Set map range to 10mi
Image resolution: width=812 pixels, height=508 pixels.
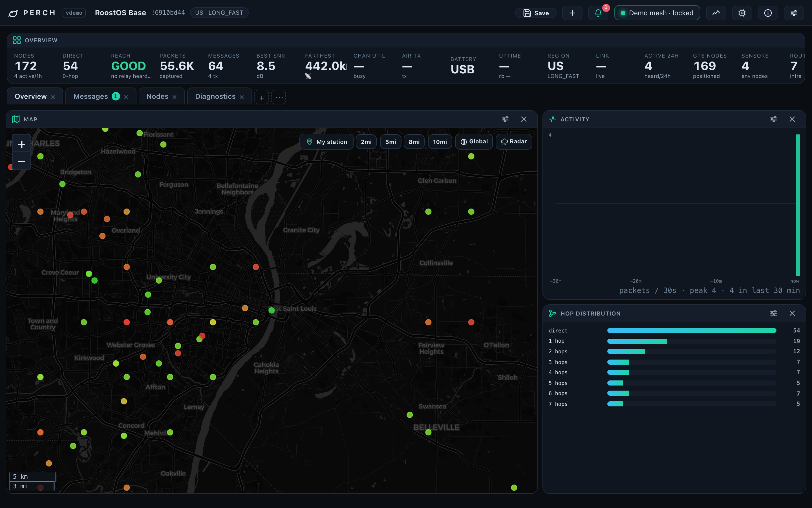[440, 142]
